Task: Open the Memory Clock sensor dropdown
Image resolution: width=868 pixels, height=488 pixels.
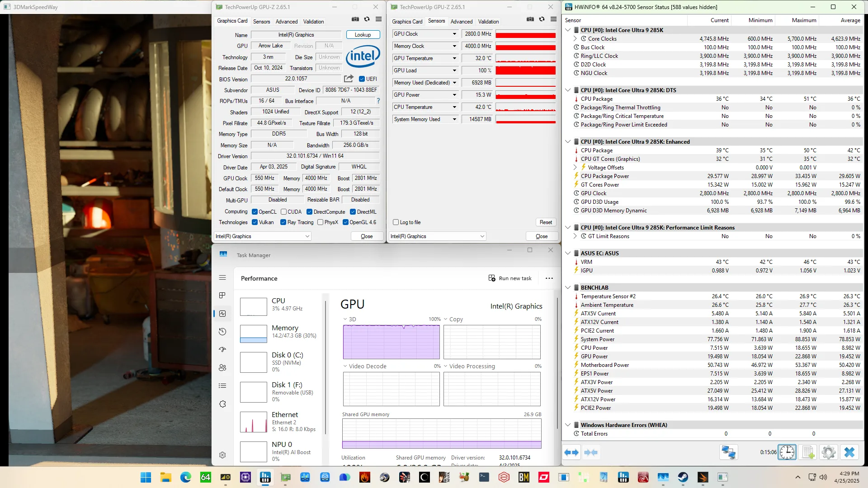Action: (x=454, y=46)
